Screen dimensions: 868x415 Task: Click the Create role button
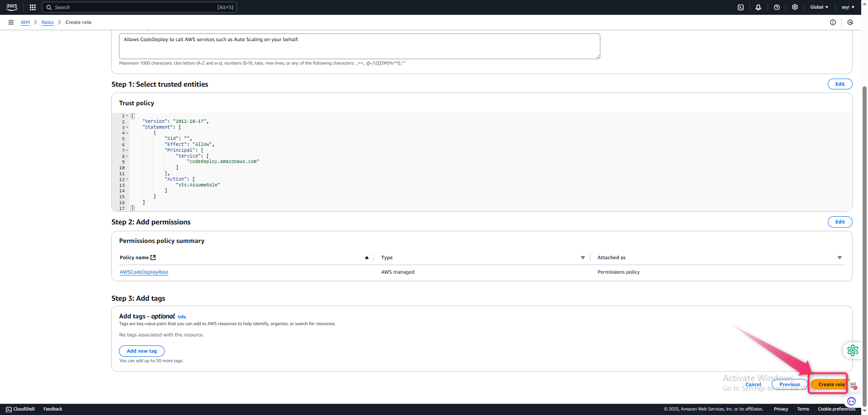click(829, 384)
